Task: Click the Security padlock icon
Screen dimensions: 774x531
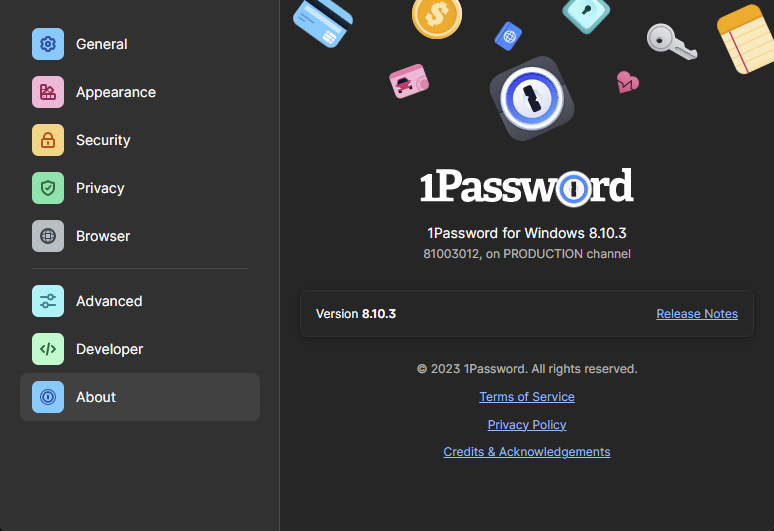Action: click(x=48, y=140)
